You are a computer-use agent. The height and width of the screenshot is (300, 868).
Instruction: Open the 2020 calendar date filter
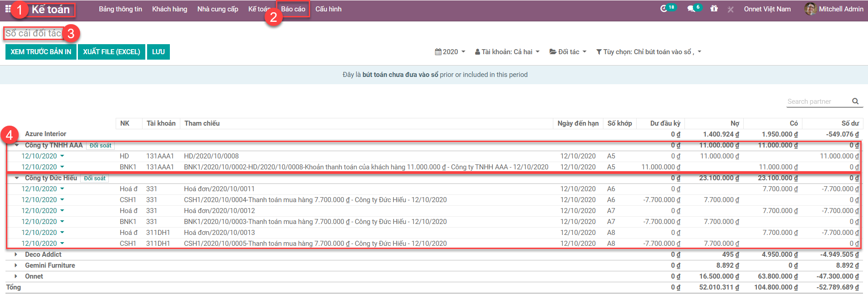(x=450, y=52)
